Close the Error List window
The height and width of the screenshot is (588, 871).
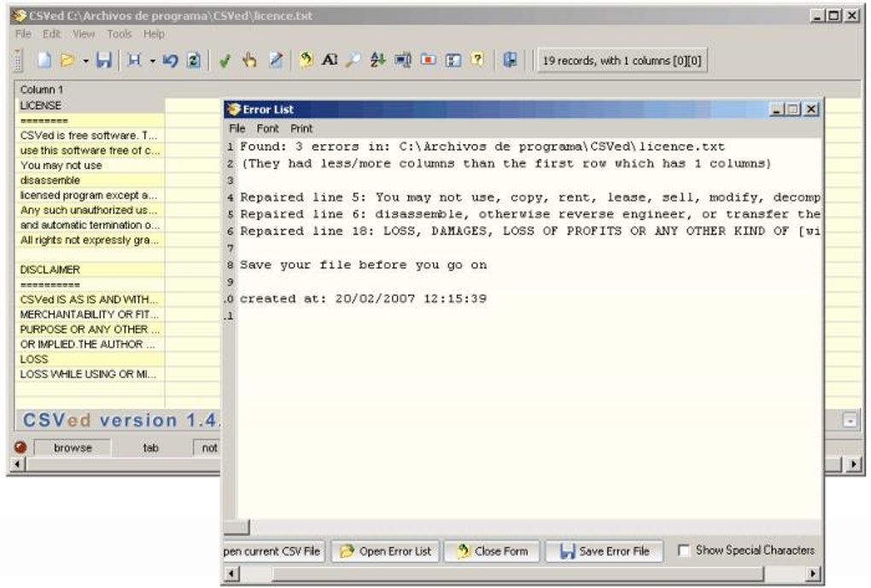(811, 109)
